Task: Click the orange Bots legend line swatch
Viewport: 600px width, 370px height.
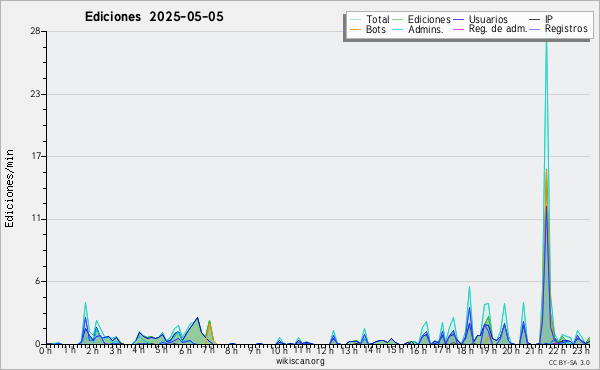Action: [355, 29]
